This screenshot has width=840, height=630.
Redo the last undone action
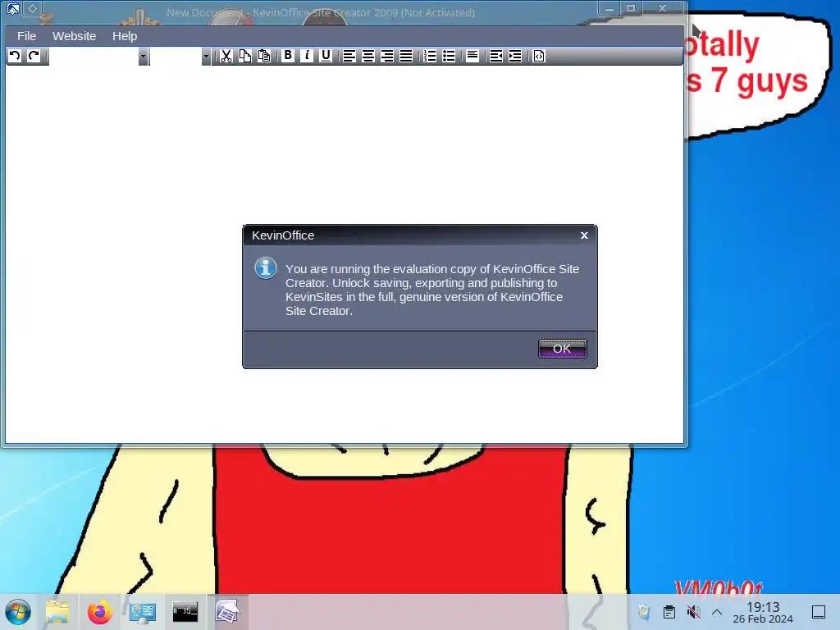[x=34, y=56]
